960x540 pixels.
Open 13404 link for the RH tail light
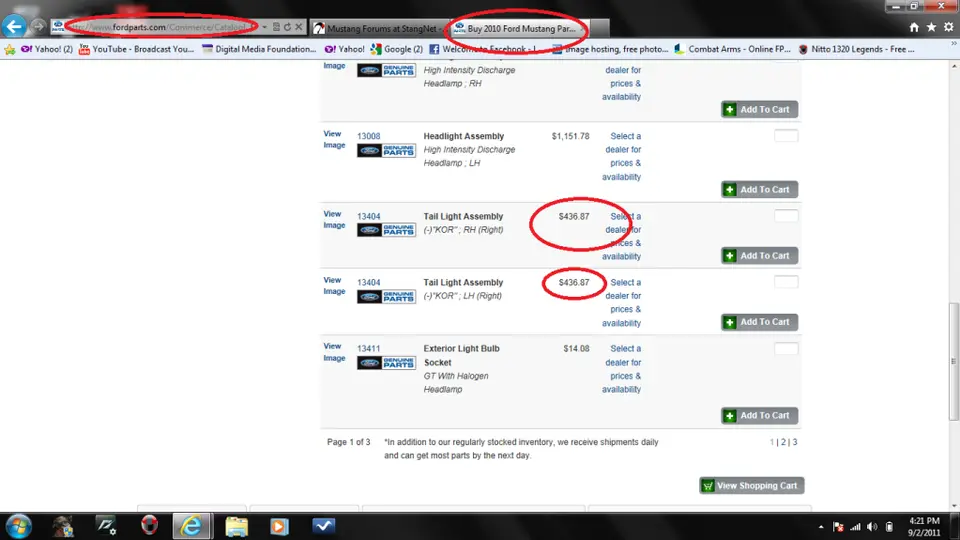tap(369, 216)
